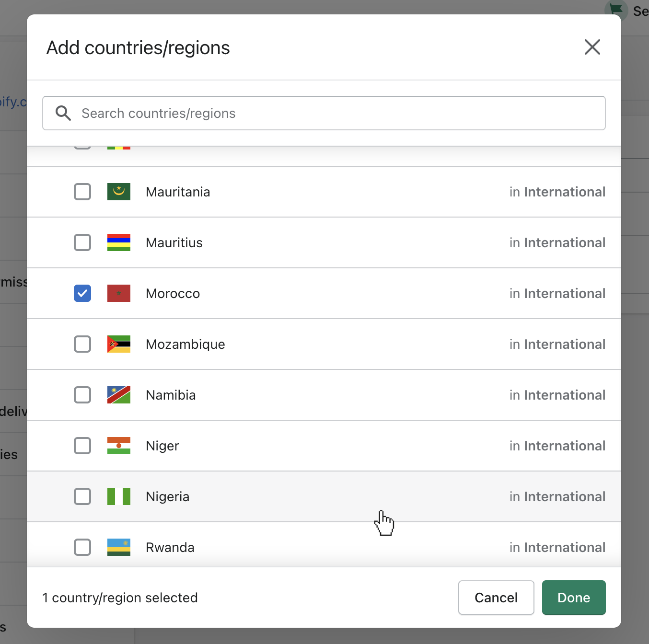The width and height of the screenshot is (649, 644).
Task: Check the Mauritania checkbox
Action: point(82,192)
